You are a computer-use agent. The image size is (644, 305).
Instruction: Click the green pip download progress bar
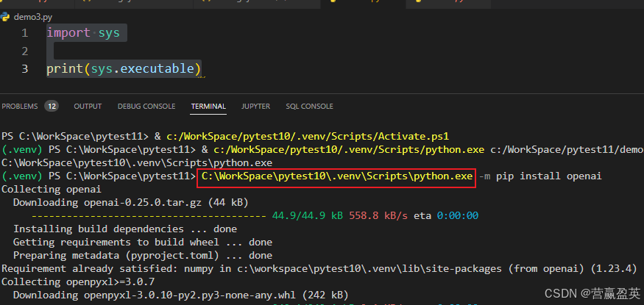click(x=148, y=215)
